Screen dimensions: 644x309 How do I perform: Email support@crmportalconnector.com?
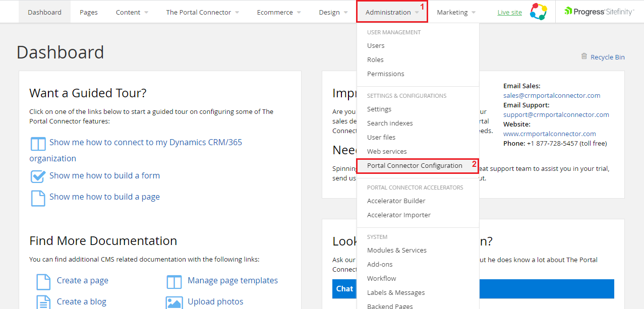[556, 114]
